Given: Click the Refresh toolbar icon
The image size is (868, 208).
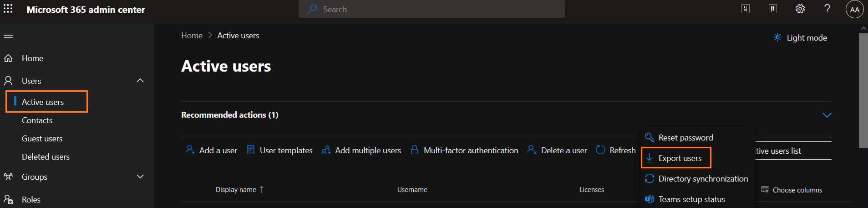Looking at the screenshot, I should (600, 150).
